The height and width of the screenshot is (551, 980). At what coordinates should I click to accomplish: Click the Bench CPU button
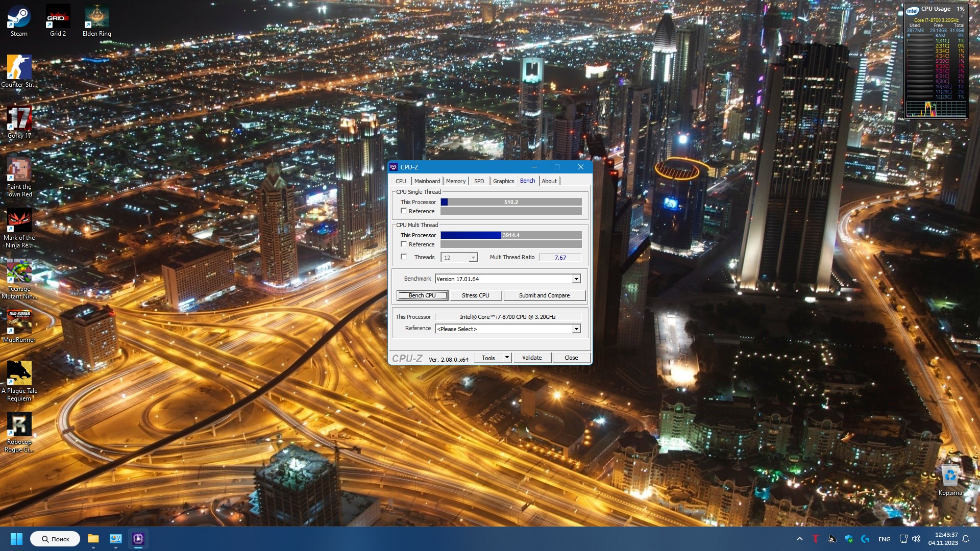pyautogui.click(x=422, y=295)
